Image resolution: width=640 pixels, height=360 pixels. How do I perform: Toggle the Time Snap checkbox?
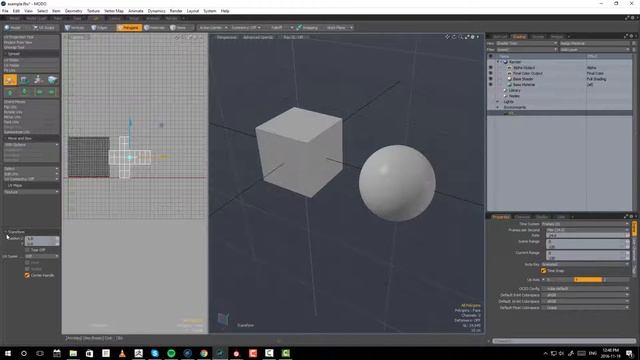coord(543,271)
